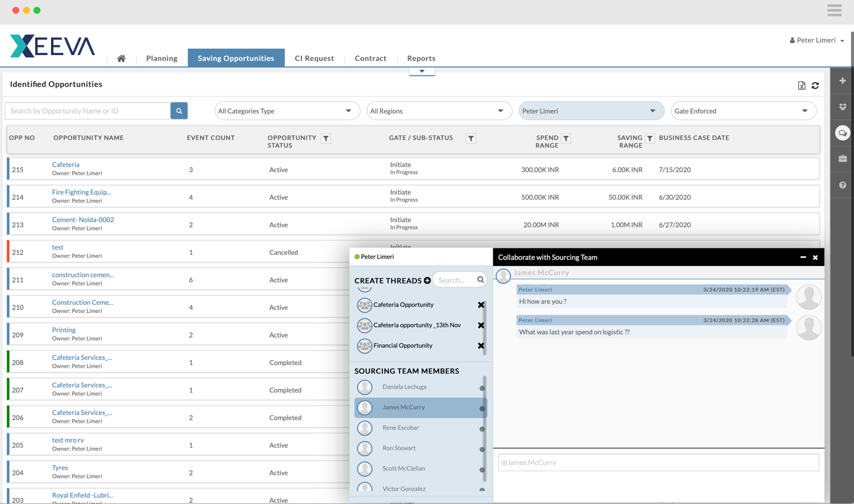Open the help question mark icon
Viewport: 854px width, 504px height.
pos(843,185)
